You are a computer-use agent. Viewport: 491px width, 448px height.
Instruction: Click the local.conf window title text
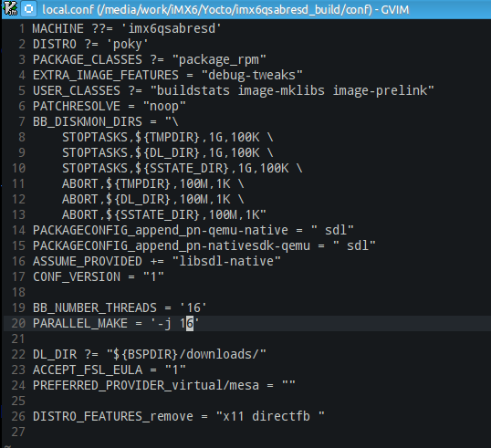225,10
